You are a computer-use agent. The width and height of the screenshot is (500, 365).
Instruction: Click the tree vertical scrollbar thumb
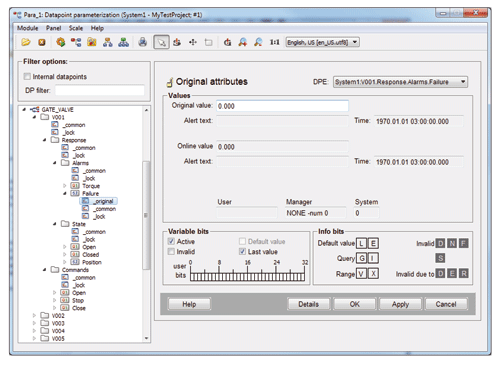click(146, 215)
